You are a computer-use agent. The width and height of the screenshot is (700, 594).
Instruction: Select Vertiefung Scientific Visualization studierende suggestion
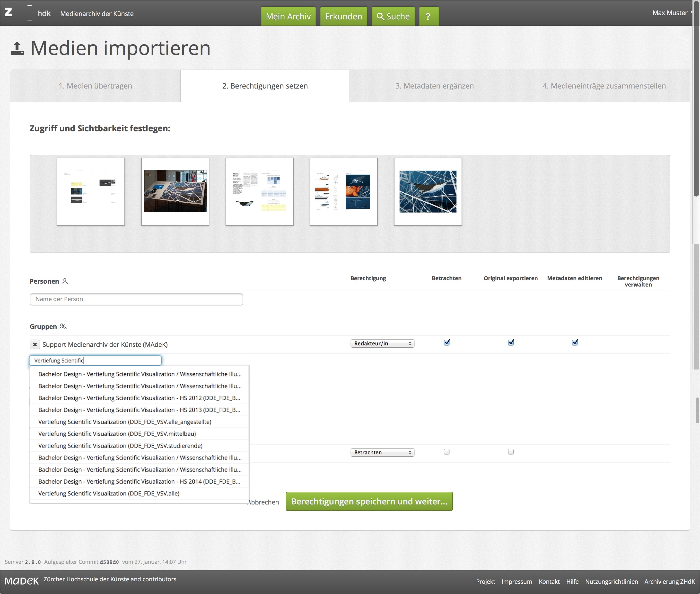click(x=120, y=446)
